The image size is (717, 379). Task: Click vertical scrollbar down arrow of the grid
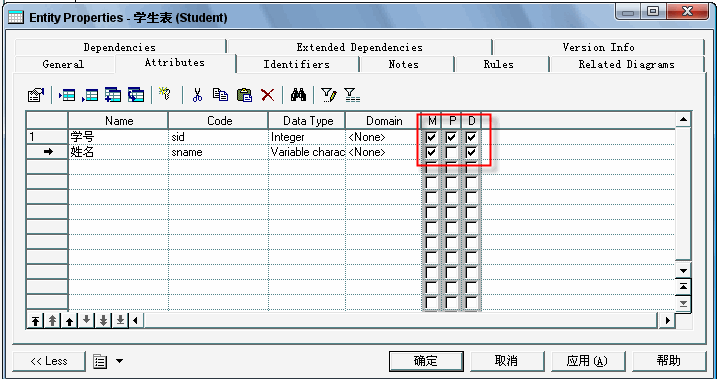(x=683, y=271)
